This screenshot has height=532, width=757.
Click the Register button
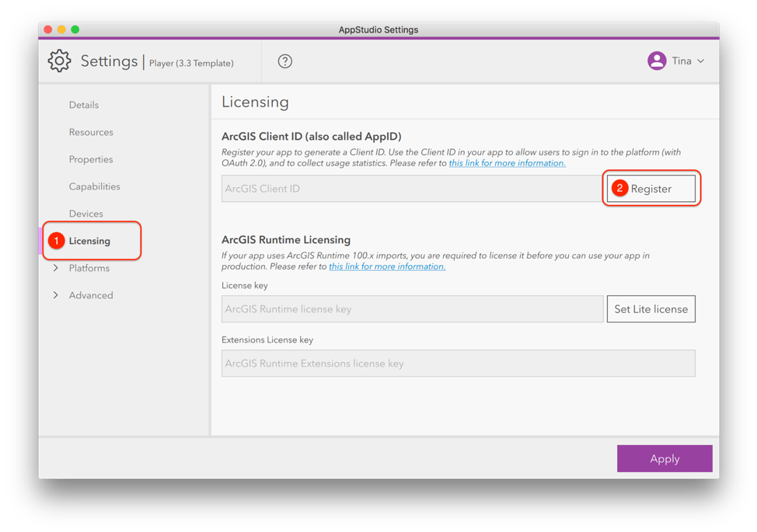click(x=651, y=189)
